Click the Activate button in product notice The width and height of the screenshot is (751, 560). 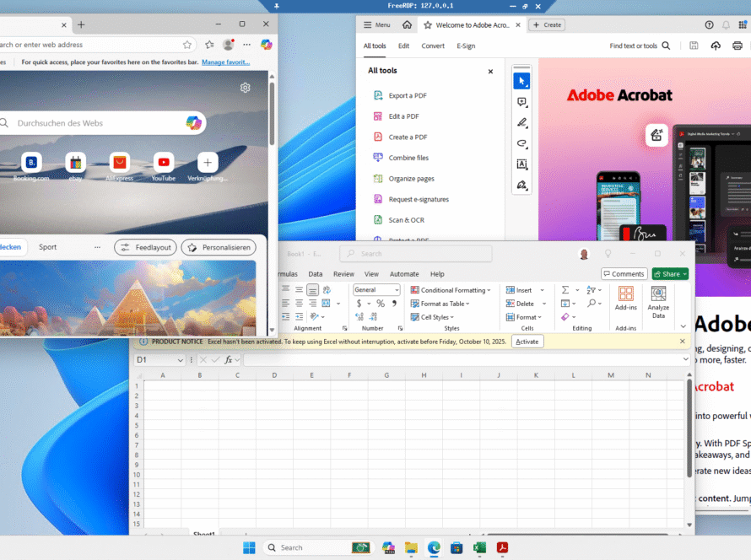[527, 342]
